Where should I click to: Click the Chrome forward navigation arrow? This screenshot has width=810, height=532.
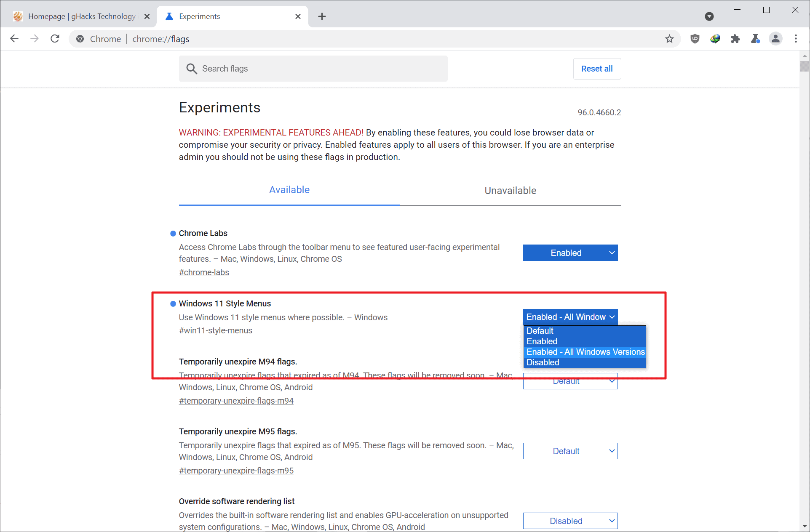coord(34,39)
